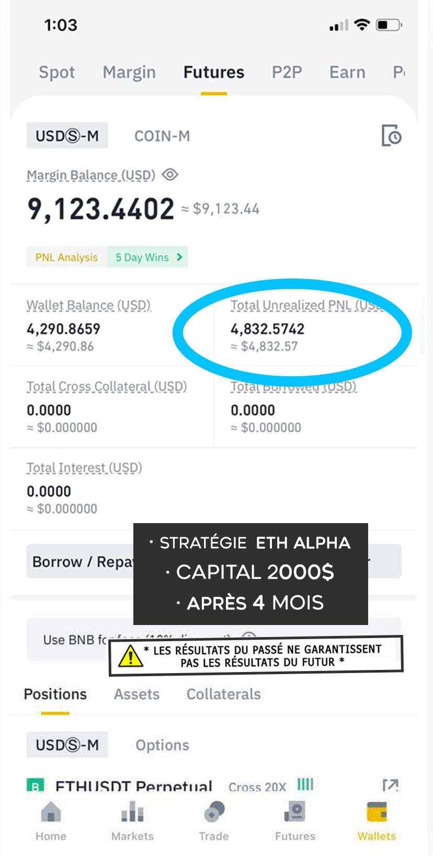The image size is (433, 868).
Task: Expand the 5 Day Wins chevron
Action: pos(179,257)
